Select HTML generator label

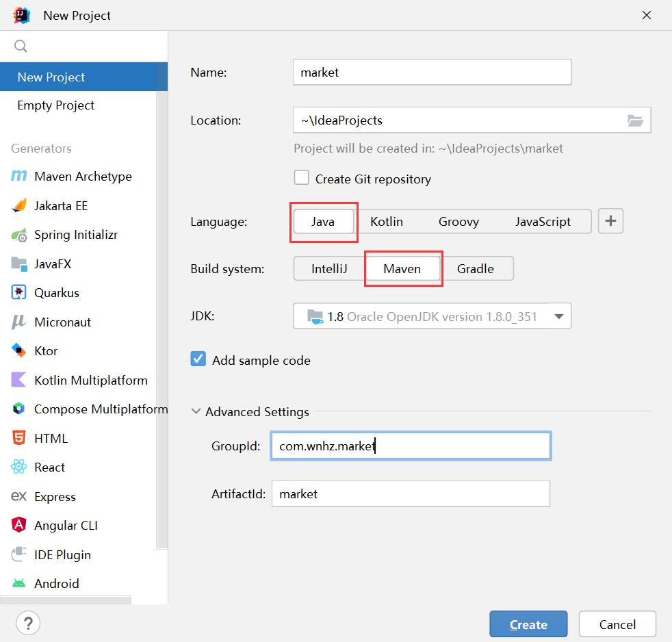[x=51, y=438]
